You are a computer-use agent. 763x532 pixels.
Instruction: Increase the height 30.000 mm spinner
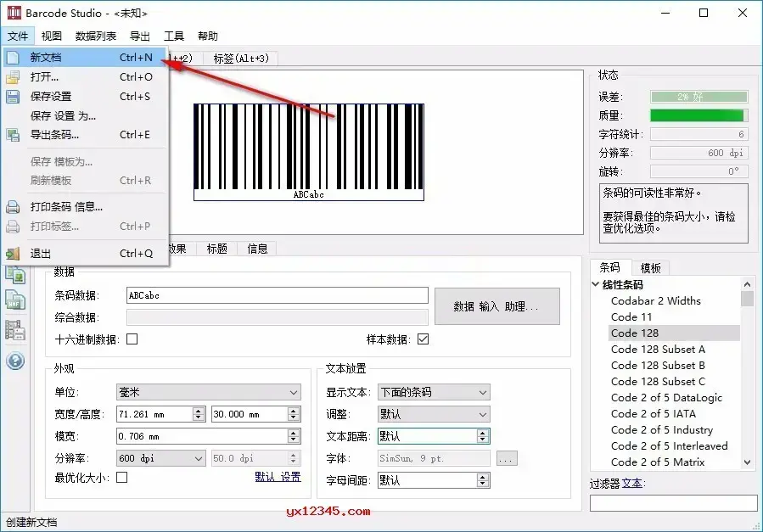click(x=293, y=411)
